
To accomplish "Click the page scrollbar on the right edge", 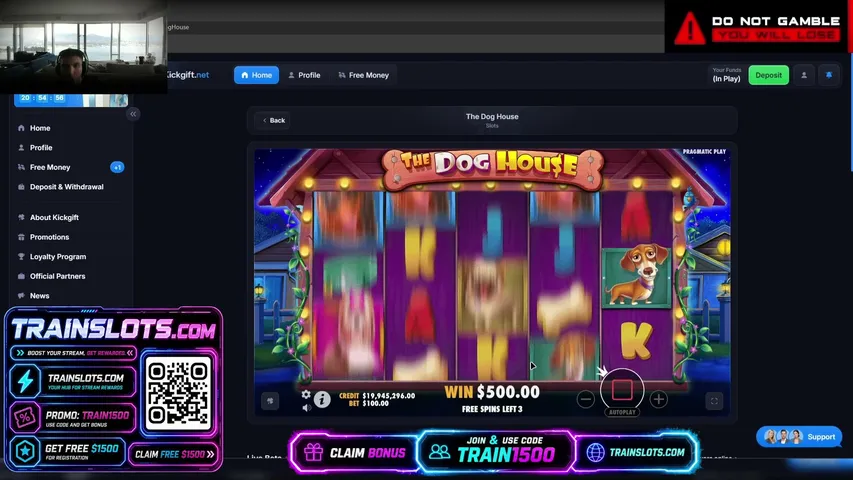I will (x=850, y=112).
